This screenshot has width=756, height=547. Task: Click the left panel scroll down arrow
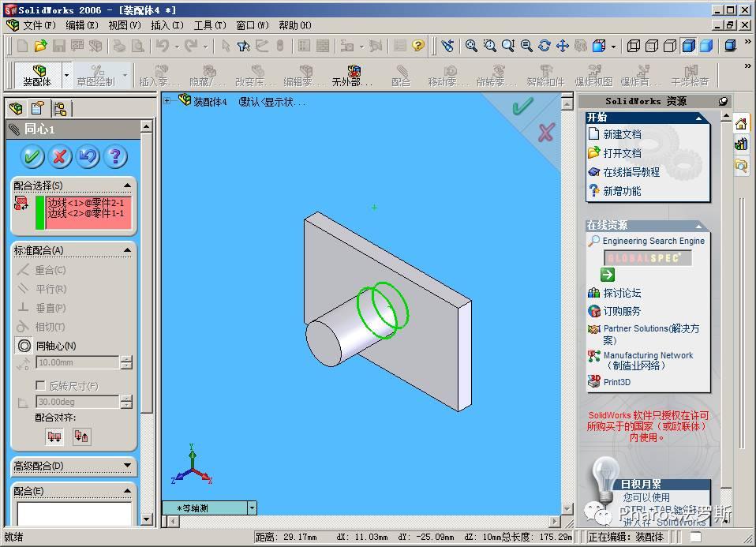point(147,519)
